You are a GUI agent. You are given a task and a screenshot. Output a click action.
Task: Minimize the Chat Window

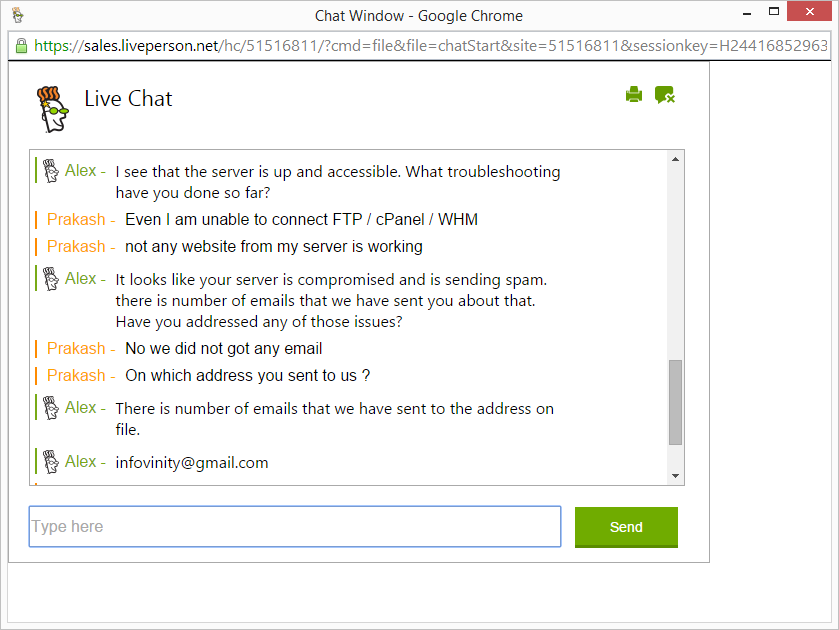point(747,13)
